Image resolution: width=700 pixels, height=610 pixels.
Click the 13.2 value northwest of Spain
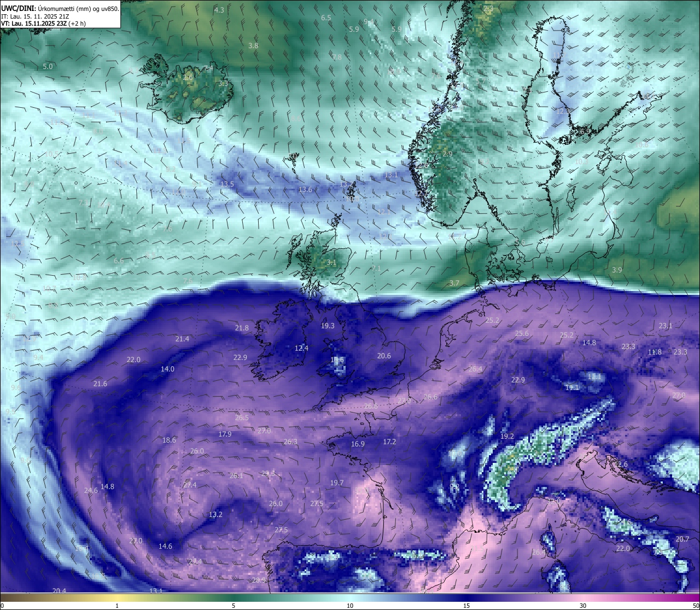click(x=215, y=514)
